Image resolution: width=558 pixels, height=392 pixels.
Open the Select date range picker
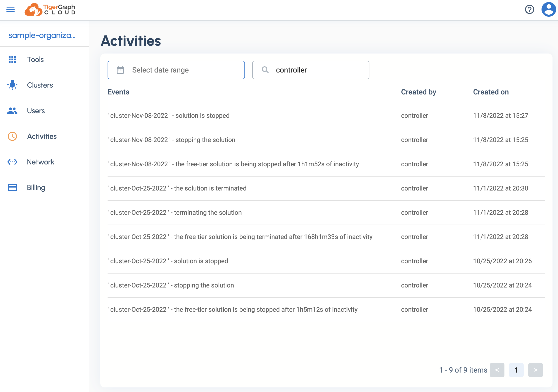[x=176, y=70]
